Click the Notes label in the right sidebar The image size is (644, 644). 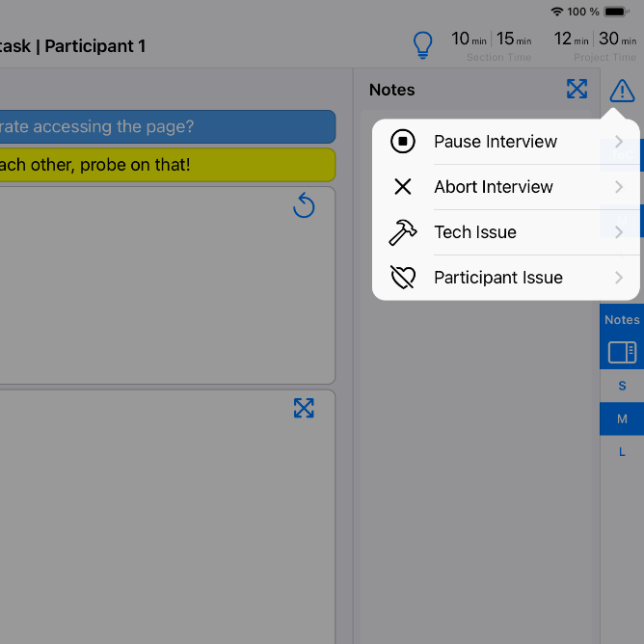(x=622, y=319)
